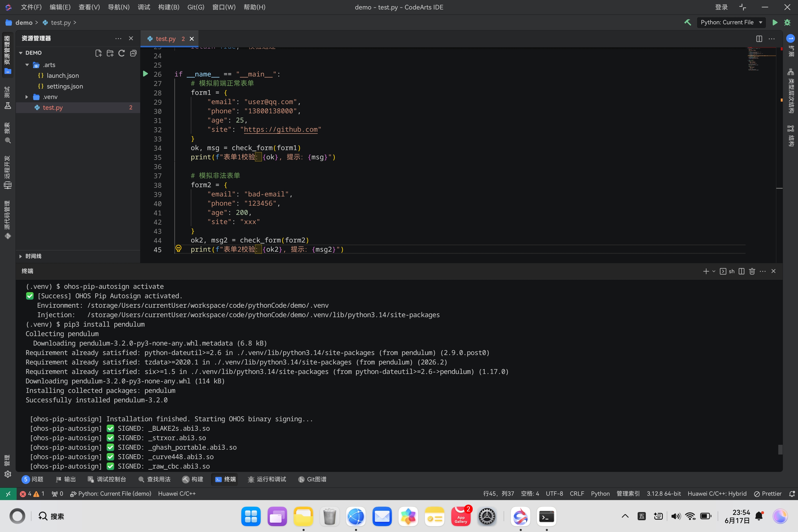Screen dimensions: 798x532
Task: Switch to the 构建 build tab
Action: click(x=193, y=479)
